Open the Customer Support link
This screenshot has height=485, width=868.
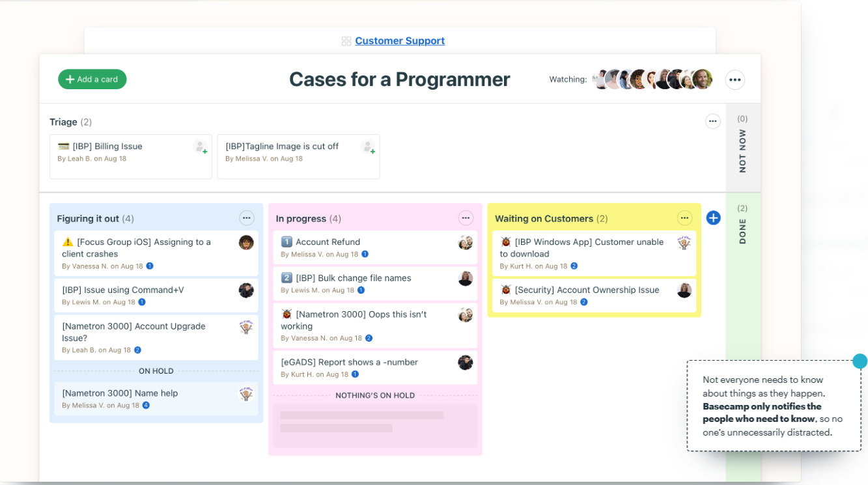(x=399, y=40)
